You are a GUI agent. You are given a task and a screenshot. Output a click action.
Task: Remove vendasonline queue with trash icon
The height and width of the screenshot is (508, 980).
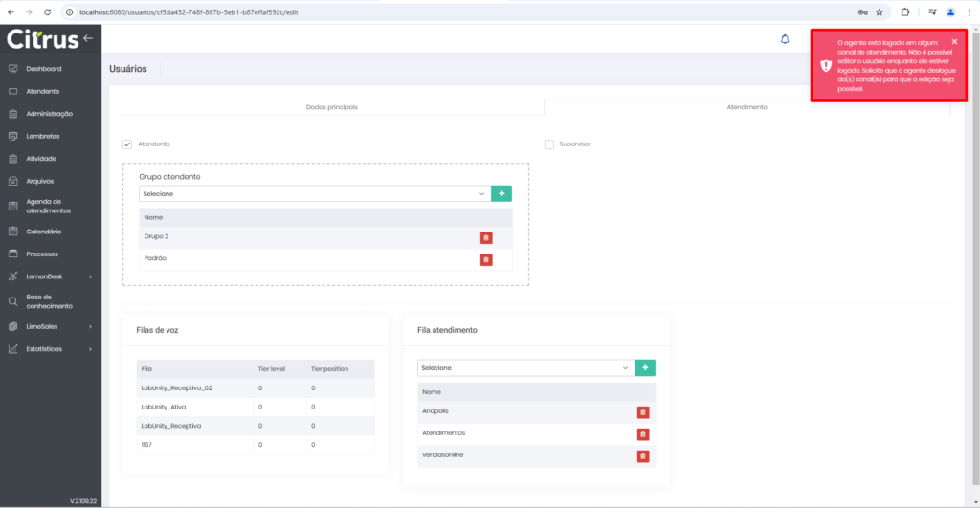[643, 456]
